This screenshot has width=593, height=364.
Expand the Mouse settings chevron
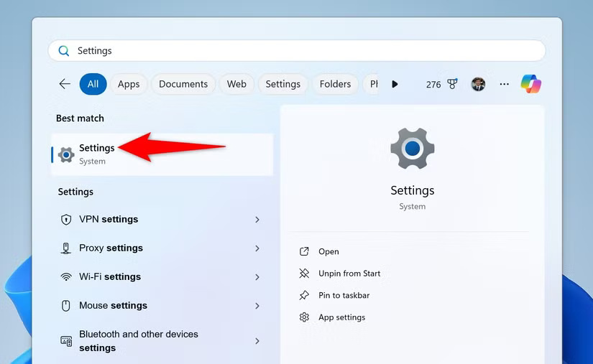pos(257,306)
